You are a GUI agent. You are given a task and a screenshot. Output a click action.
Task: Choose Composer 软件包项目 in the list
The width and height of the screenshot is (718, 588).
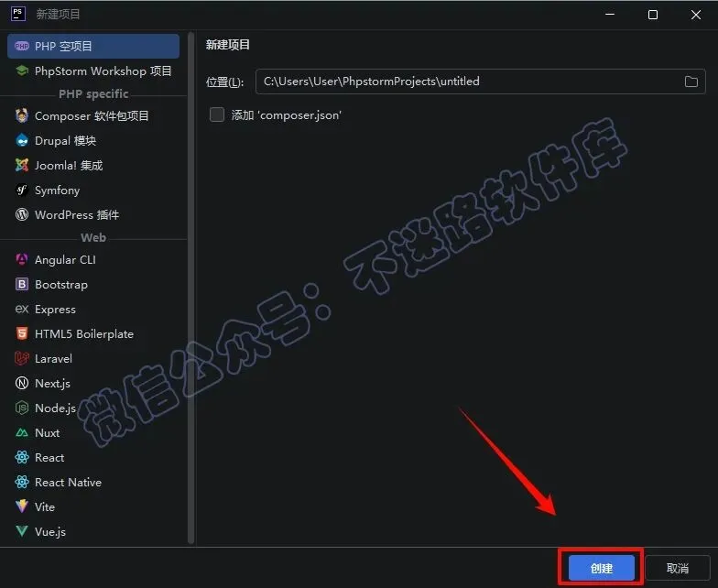click(93, 115)
